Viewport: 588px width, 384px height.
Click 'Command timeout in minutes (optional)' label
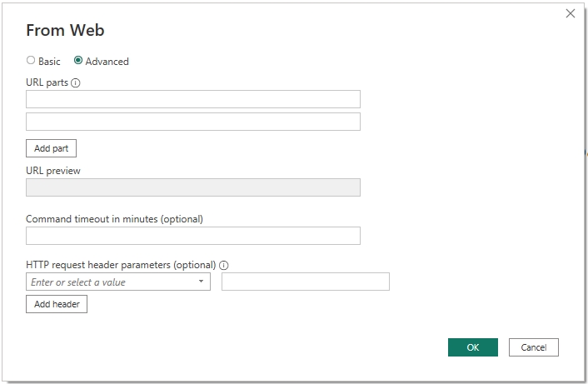(x=114, y=219)
